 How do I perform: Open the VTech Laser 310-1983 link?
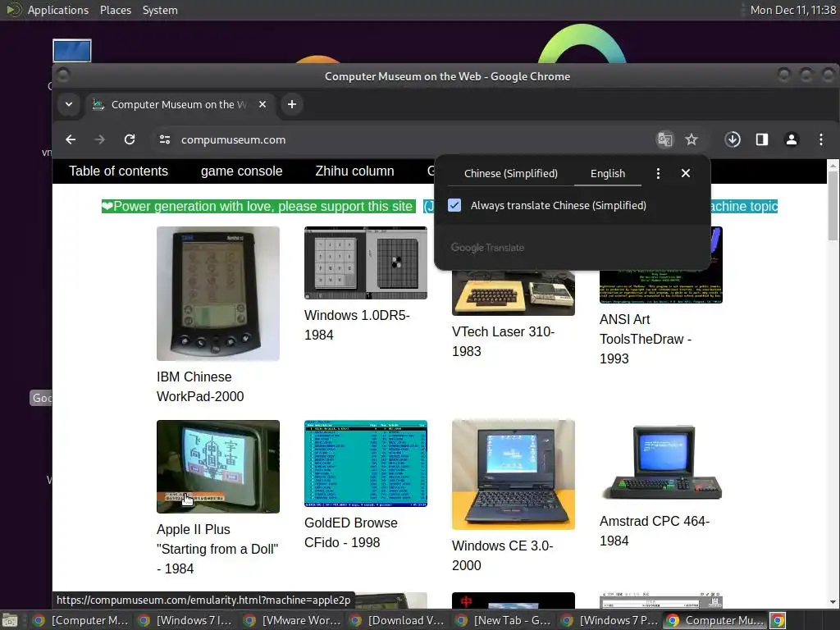point(503,341)
